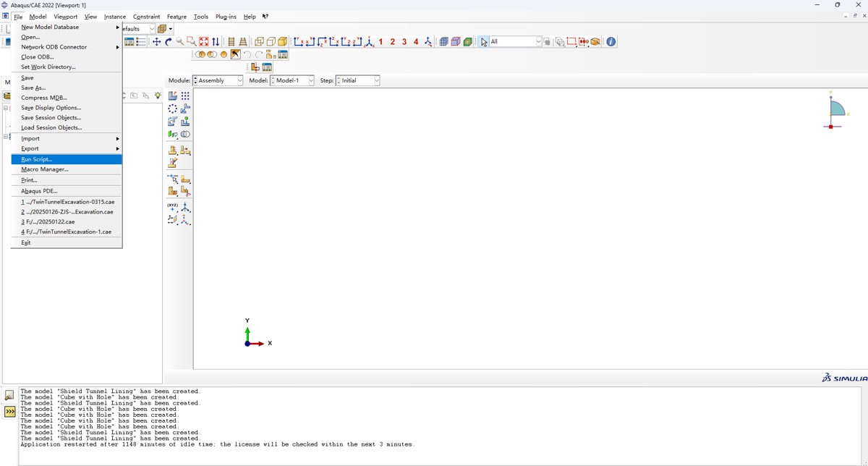This screenshot has width=868, height=466.
Task: Open the Viewport menu
Action: [x=66, y=17]
